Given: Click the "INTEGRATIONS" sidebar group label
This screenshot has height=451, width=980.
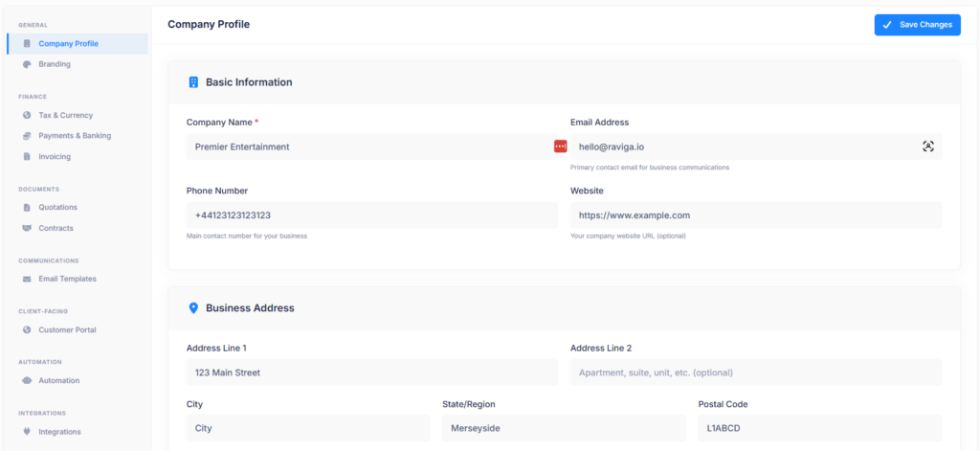Looking at the screenshot, I should pyautogui.click(x=42, y=413).
